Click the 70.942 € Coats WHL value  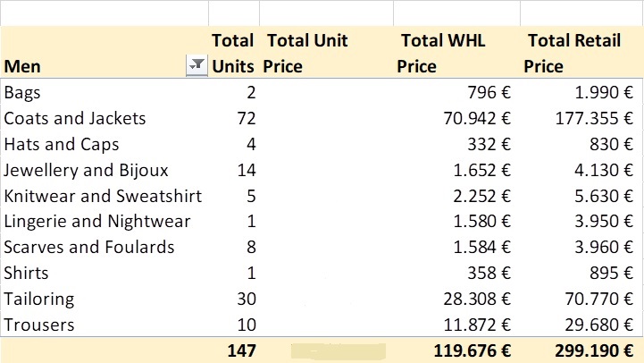coord(476,118)
